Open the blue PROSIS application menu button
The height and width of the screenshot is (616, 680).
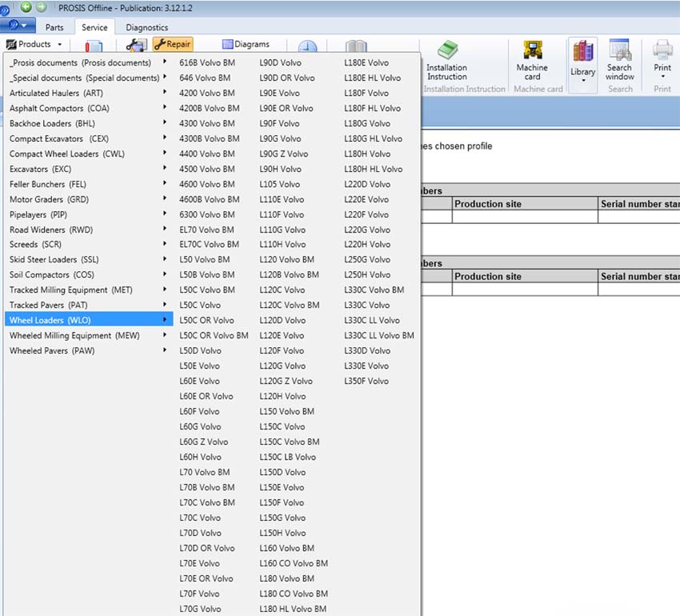point(18,25)
